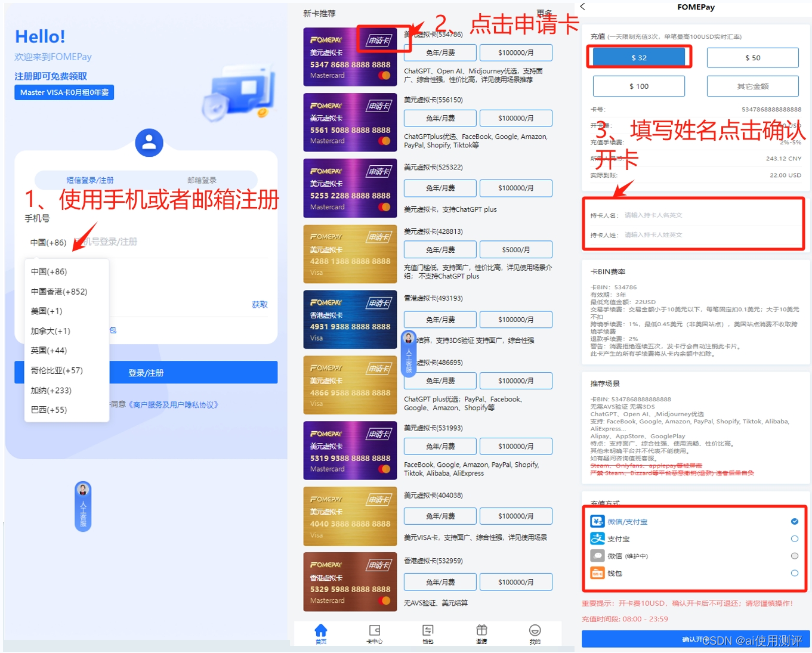Open the 邀请 gift invite icon
The image size is (812, 653).
pos(481,633)
